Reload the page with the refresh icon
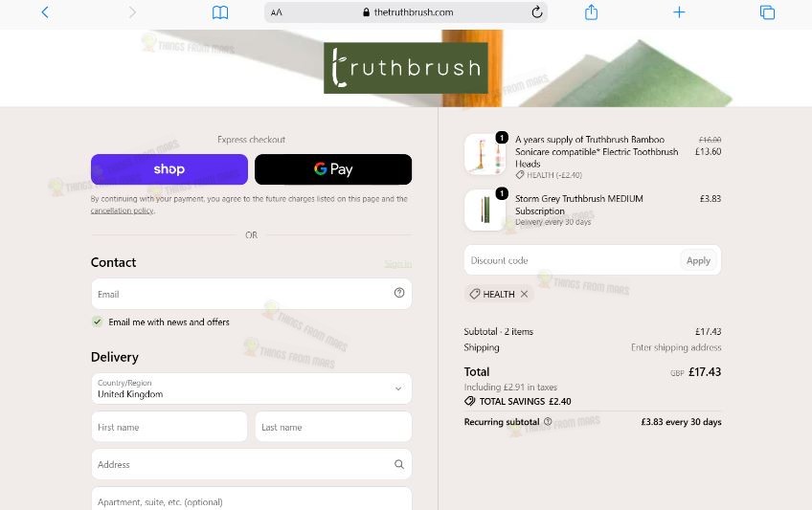Viewport: 812px width, 510px height. click(537, 11)
